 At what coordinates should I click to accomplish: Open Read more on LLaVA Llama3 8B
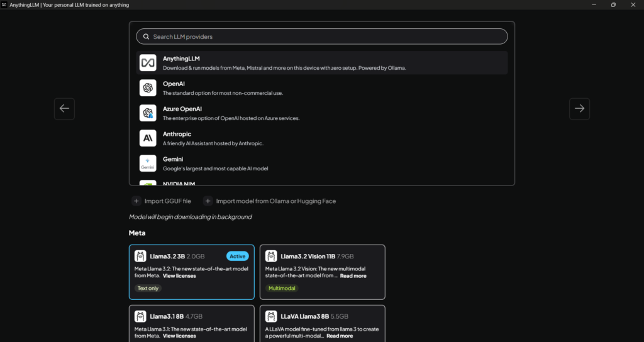(x=340, y=336)
